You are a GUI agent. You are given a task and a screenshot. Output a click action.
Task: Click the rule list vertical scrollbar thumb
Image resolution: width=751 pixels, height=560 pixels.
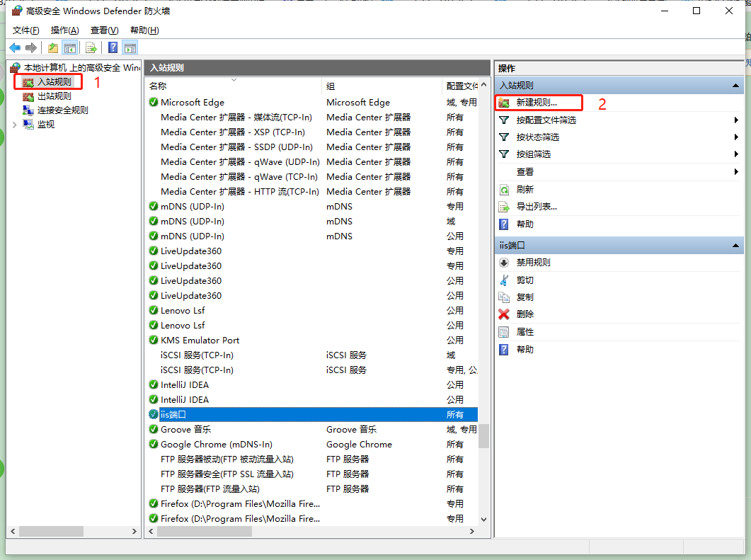tap(483, 436)
